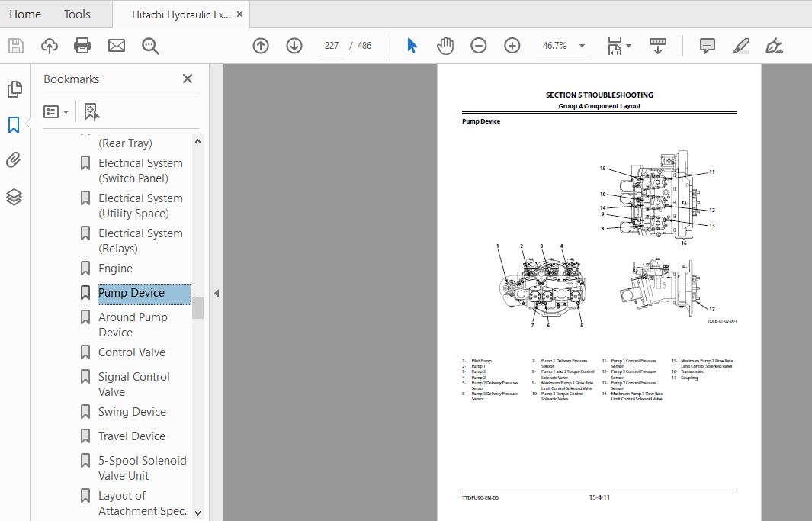
Task: Open the zoom level dropdown arrow
Action: coord(582,46)
